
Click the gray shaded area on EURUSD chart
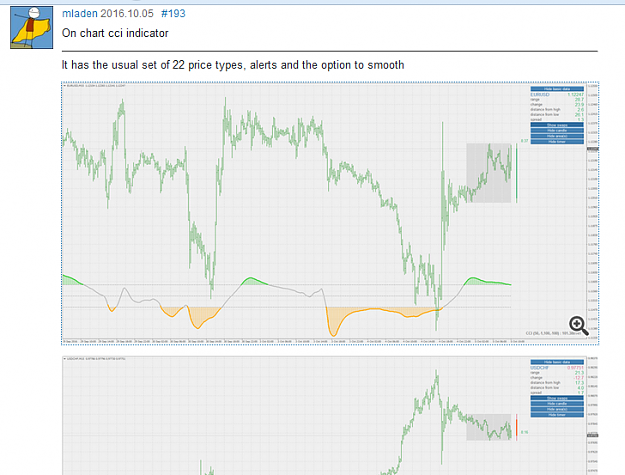(489, 173)
